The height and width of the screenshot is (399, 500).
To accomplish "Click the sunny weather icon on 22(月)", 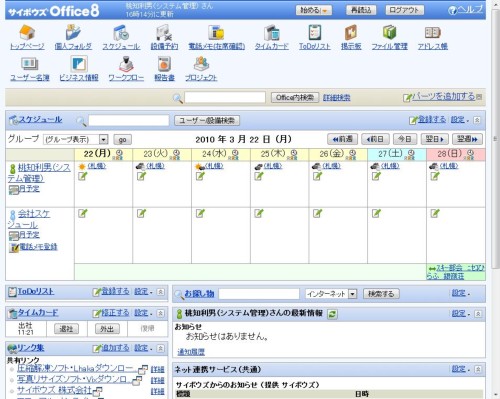I will tap(82, 166).
